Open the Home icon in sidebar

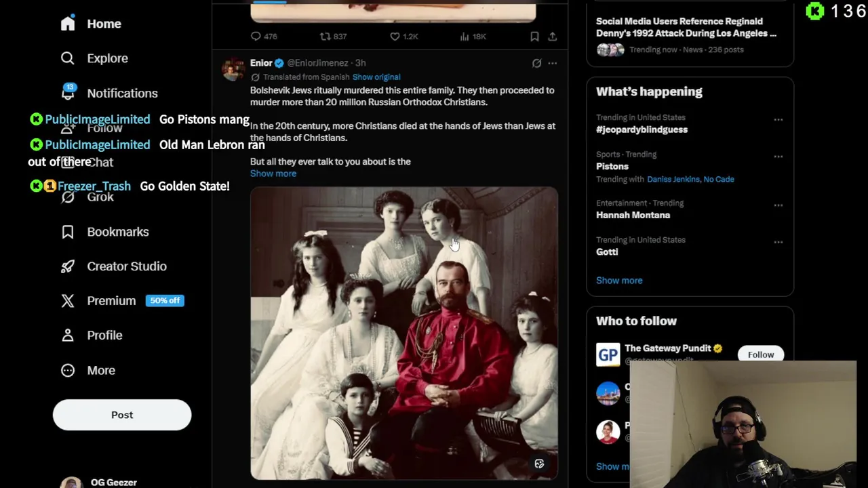pyautogui.click(x=68, y=24)
